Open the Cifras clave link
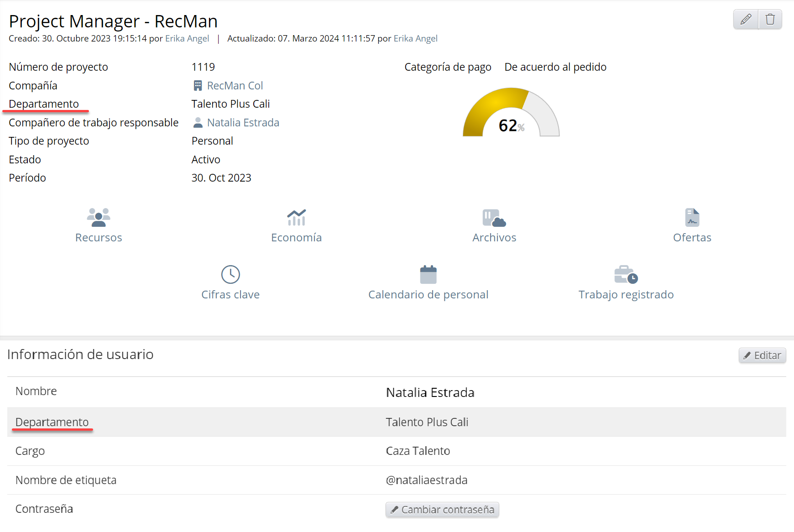 point(230,295)
